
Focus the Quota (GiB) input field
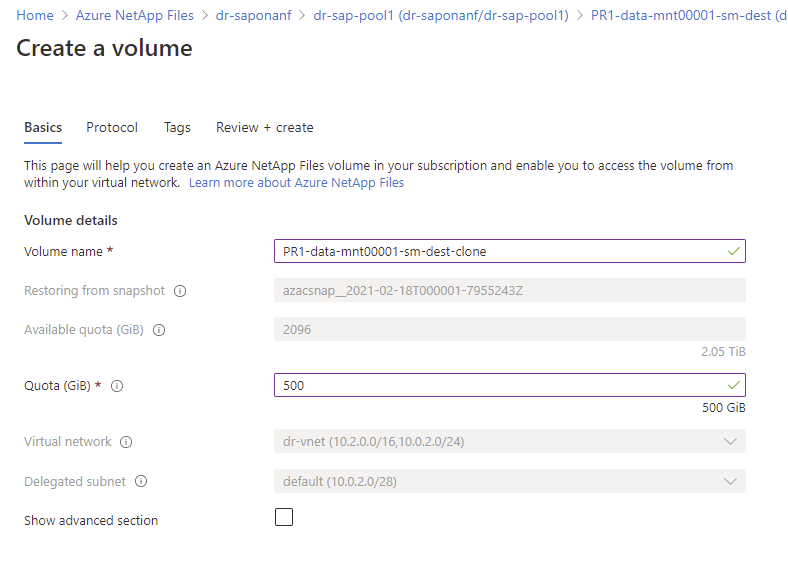500,385
